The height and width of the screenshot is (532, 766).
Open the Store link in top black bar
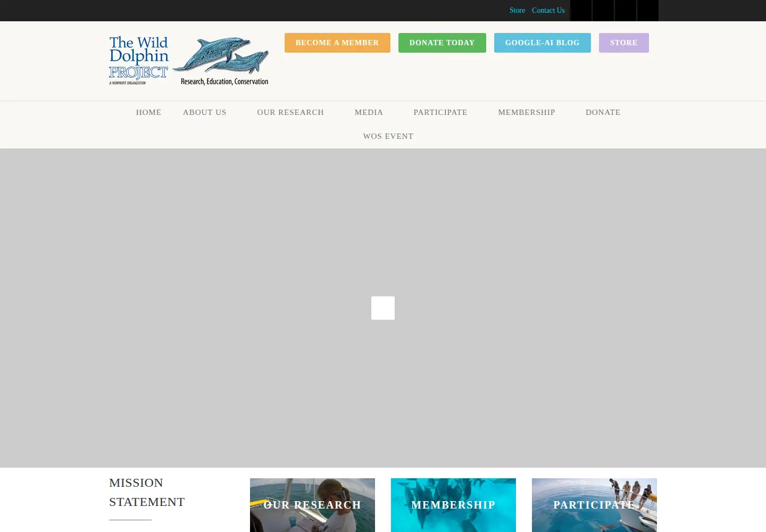[x=517, y=11]
